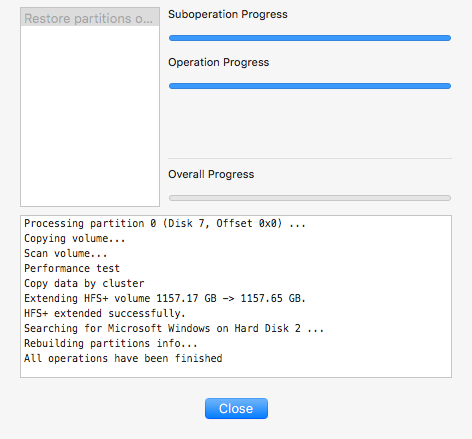This screenshot has height=439, width=472.
Task: Select the HFS+ extended successfully line
Action: (105, 313)
